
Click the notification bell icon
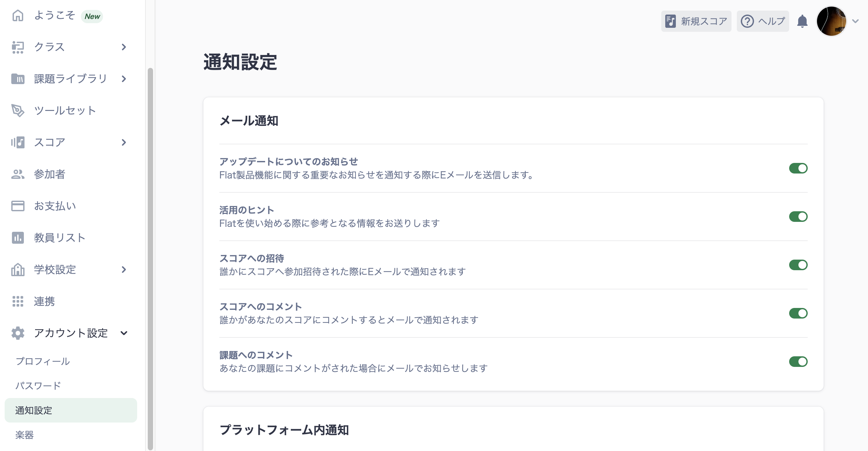(802, 21)
